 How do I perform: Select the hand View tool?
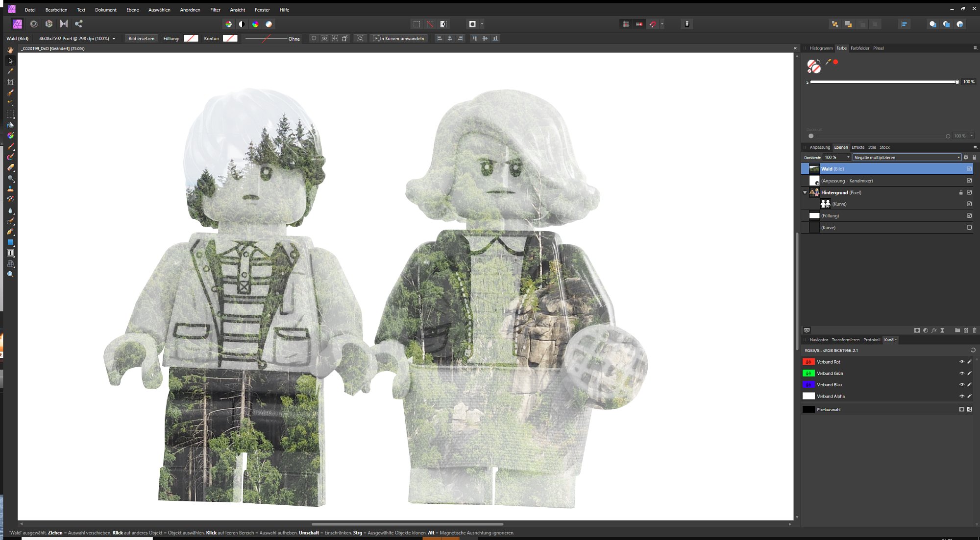[x=10, y=50]
